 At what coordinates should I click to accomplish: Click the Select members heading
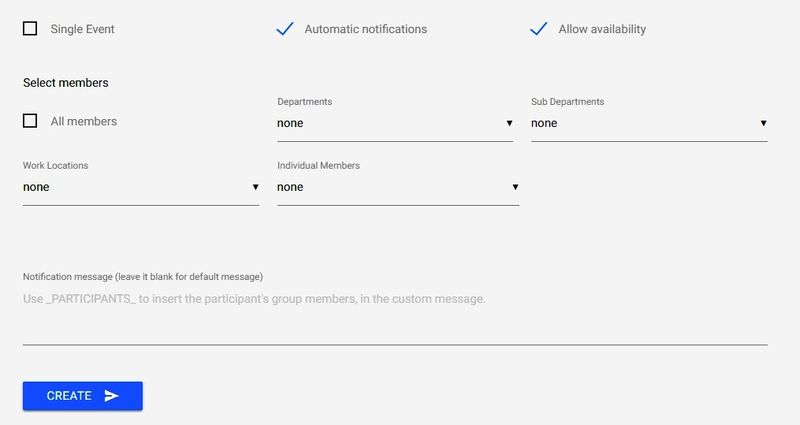click(x=66, y=83)
